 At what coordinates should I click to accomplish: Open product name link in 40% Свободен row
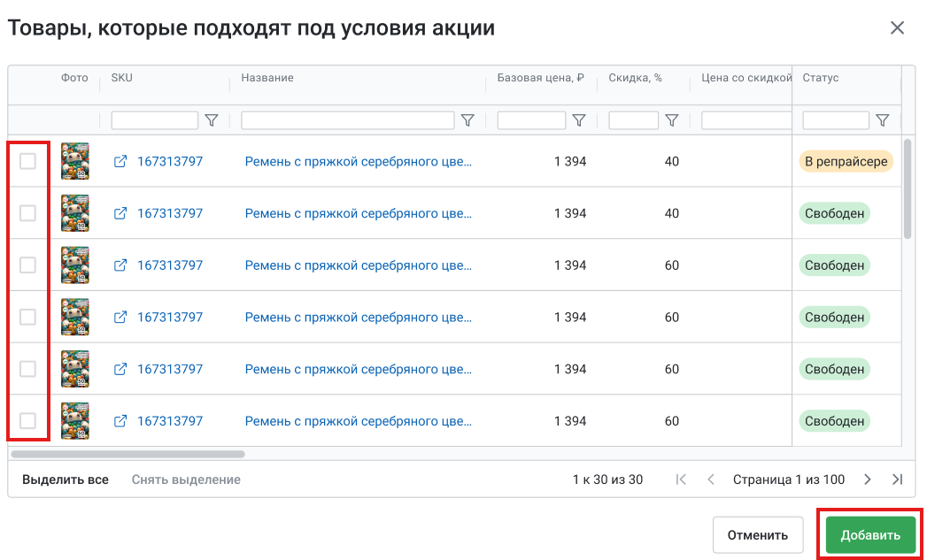[359, 213]
